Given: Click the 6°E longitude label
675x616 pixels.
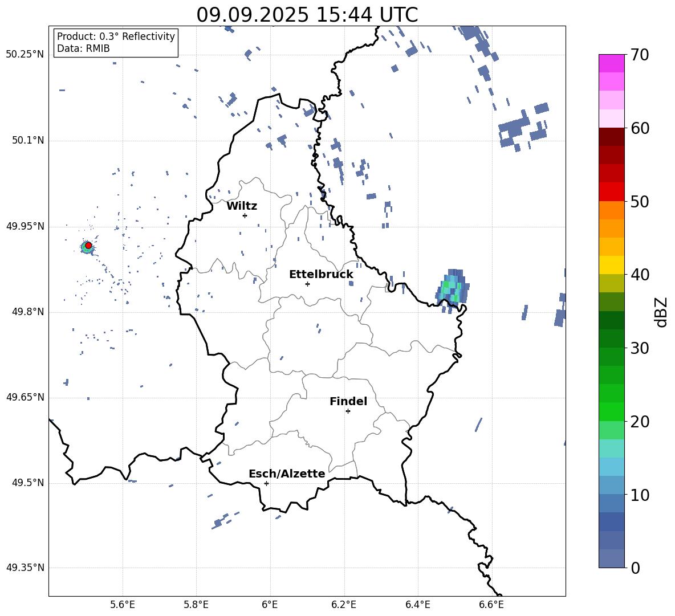Looking at the screenshot, I should click(270, 605).
